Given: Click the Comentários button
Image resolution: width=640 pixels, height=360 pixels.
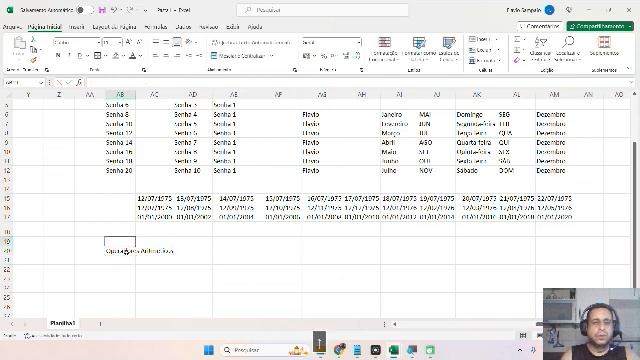Looking at the screenshot, I should point(540,26).
